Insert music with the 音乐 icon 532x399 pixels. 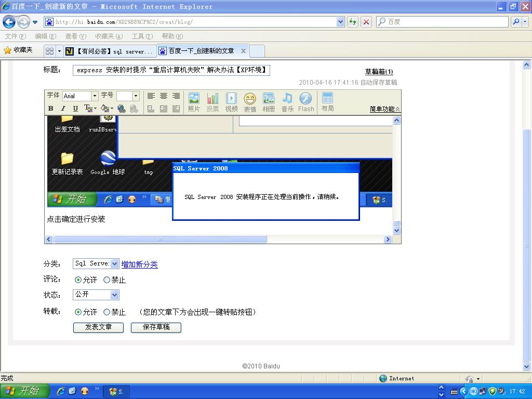287,102
